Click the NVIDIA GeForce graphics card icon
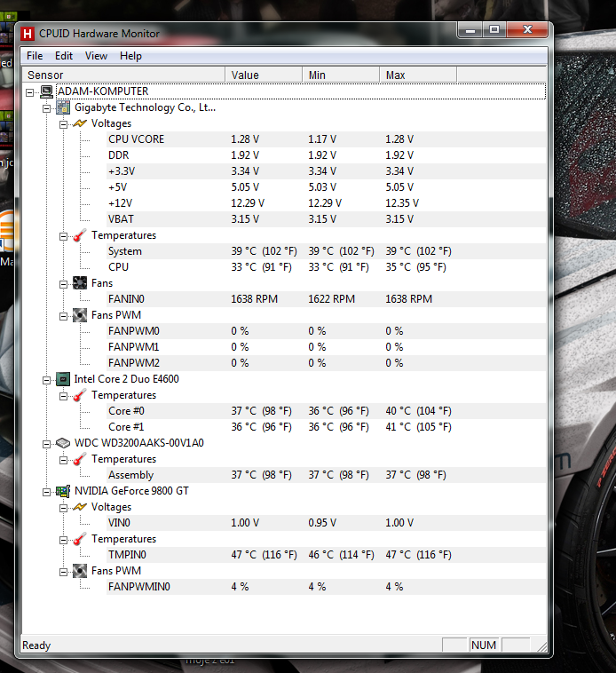 pyautogui.click(x=63, y=491)
